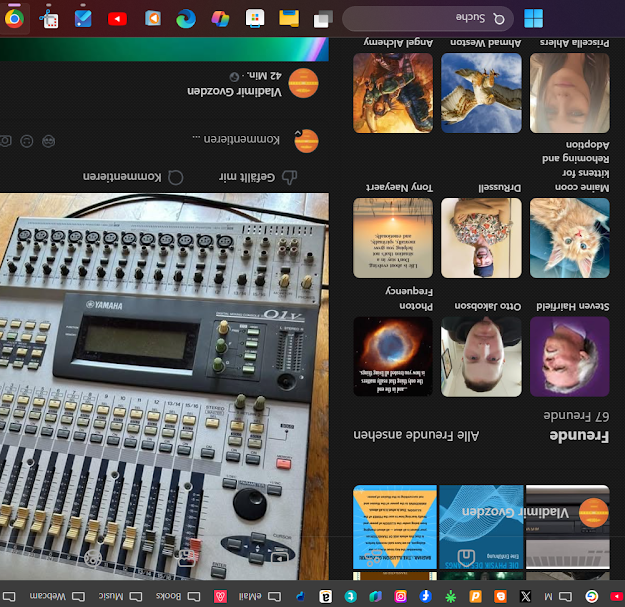This screenshot has width=625, height=607.
Task: Open the red YouTube app in the taskbar
Action: click(x=117, y=19)
